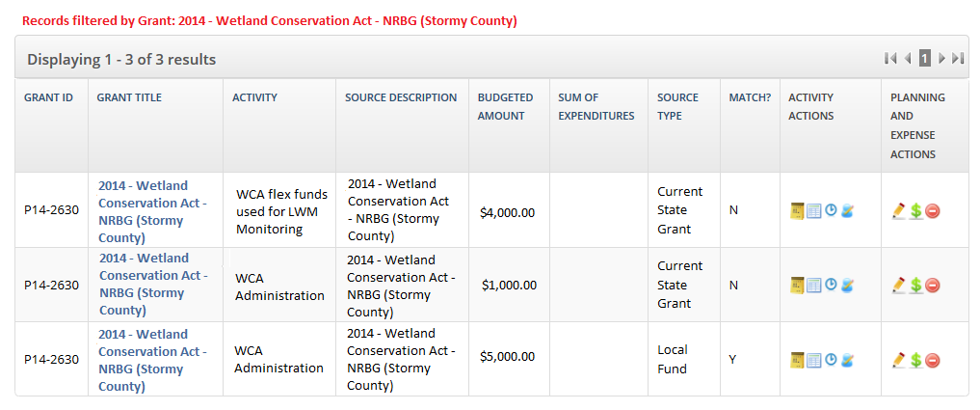Go to the first page of results
Image resolution: width=980 pixels, height=410 pixels.
tap(890, 59)
